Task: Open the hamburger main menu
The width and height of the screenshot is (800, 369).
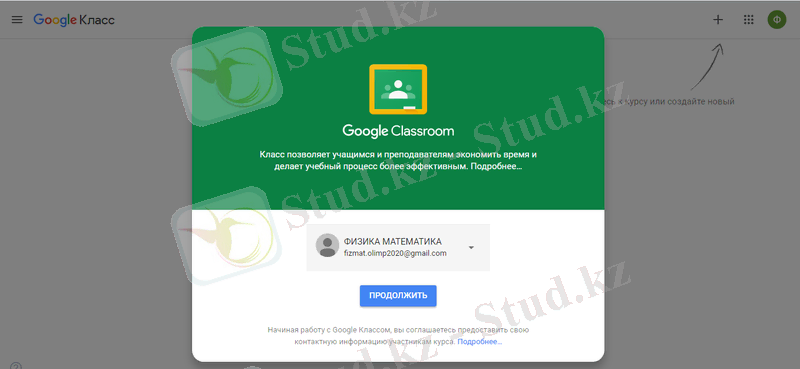Action: click(x=17, y=20)
